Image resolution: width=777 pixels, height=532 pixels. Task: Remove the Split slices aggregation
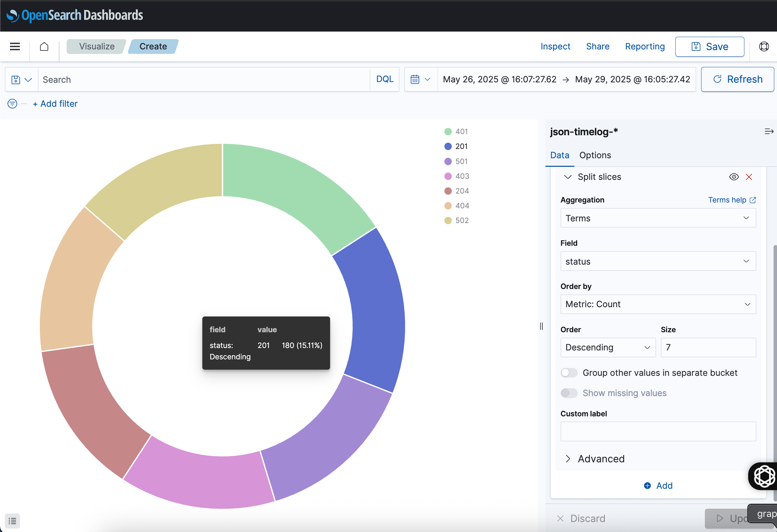[x=749, y=177]
